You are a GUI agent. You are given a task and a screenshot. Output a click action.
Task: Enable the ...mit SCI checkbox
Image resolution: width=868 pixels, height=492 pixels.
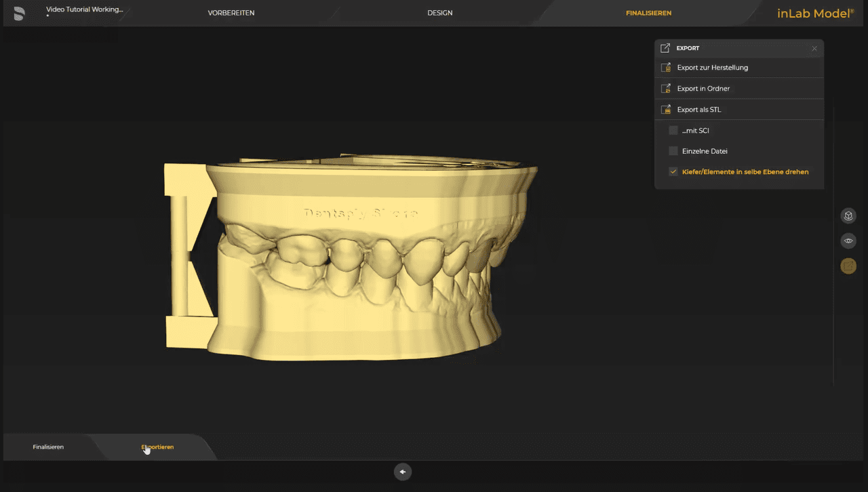tap(673, 130)
